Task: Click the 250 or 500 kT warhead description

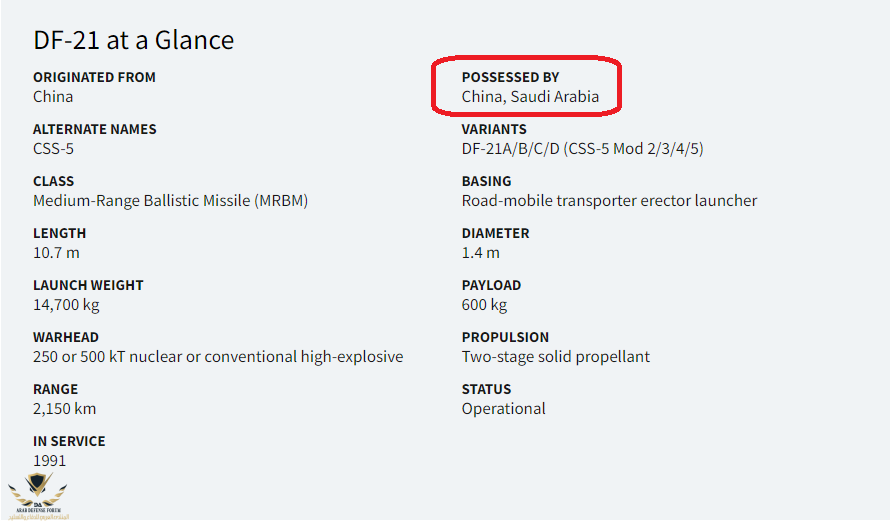Action: [218, 357]
